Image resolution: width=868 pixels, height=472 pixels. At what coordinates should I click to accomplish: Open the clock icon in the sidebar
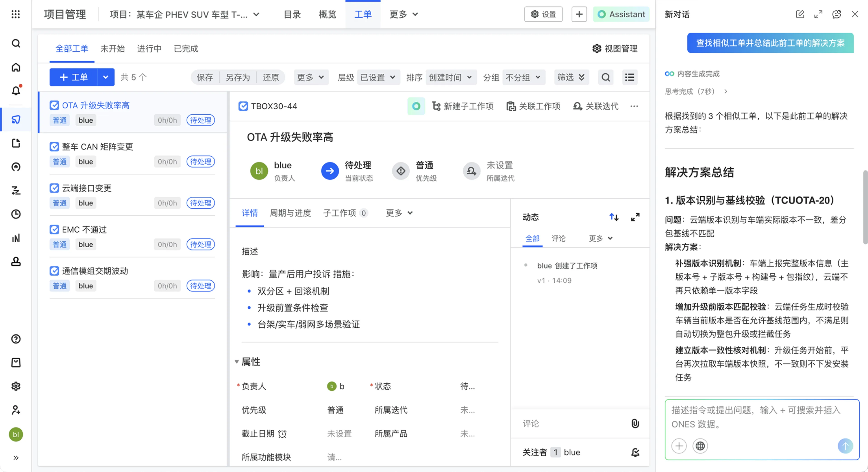click(x=16, y=214)
